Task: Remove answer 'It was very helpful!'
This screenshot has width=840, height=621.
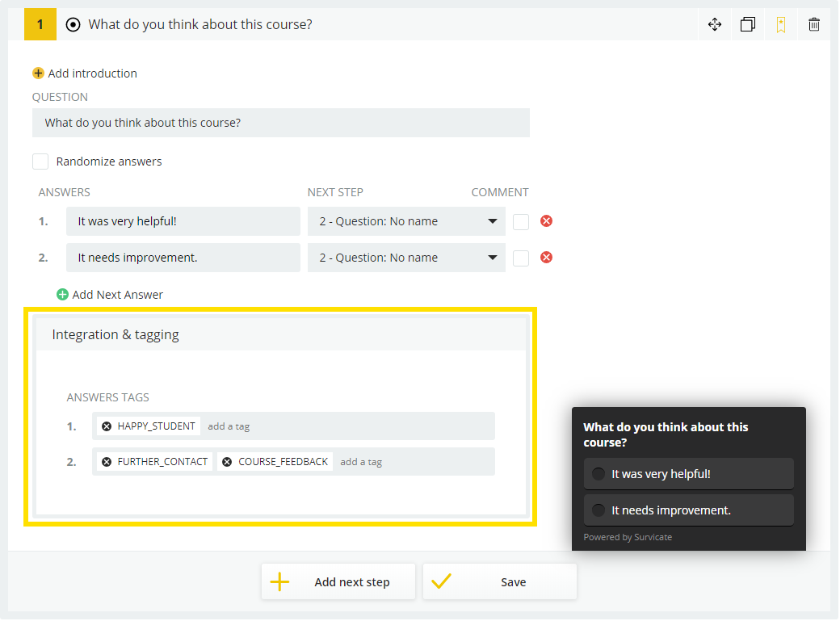Action: tap(547, 221)
